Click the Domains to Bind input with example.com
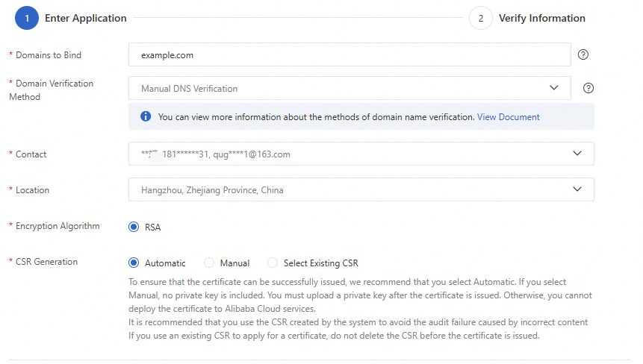The width and height of the screenshot is (643, 364). 350,54
